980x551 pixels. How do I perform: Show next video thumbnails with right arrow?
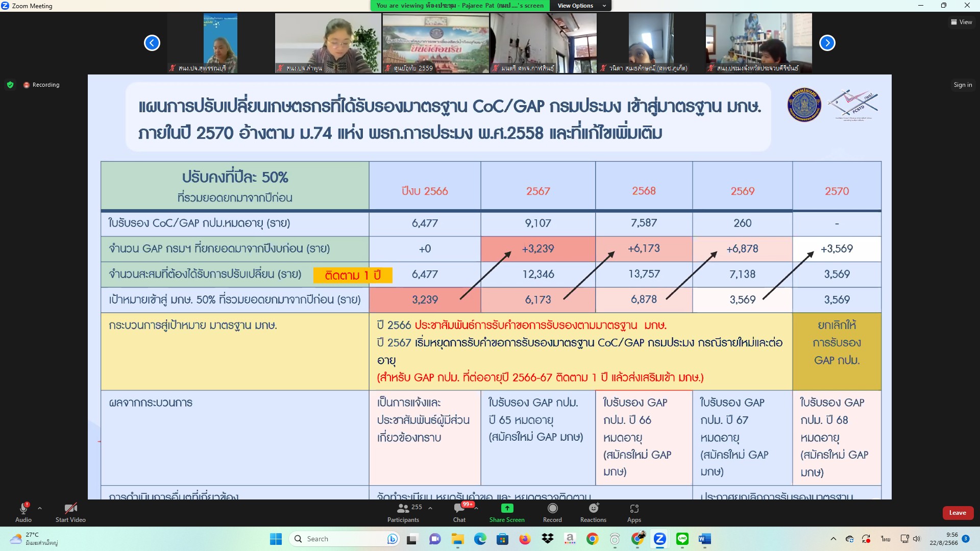827,43
